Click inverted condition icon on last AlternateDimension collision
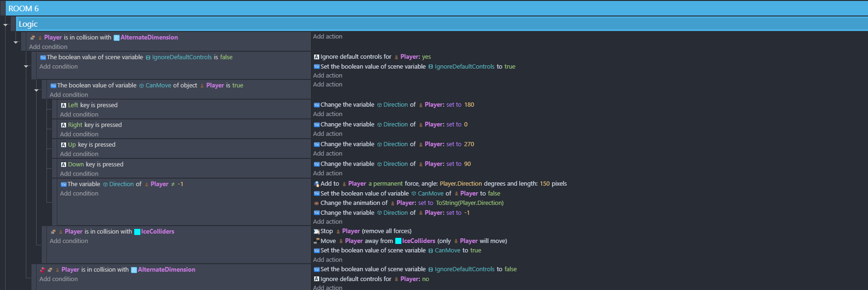The width and height of the screenshot is (868, 290). [x=43, y=270]
